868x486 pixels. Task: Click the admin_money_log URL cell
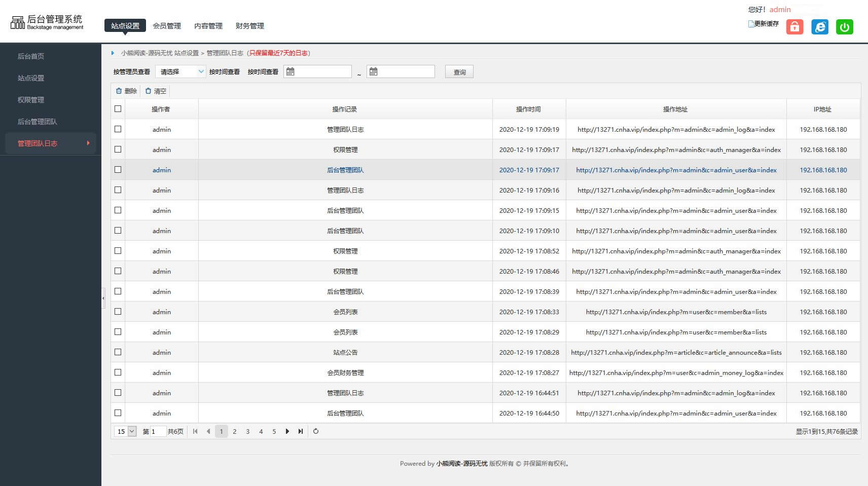pyautogui.click(x=676, y=372)
